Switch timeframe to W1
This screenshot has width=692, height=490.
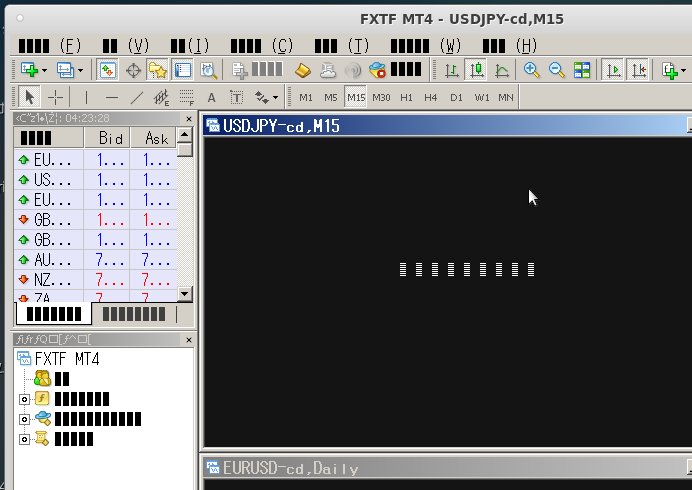[481, 97]
